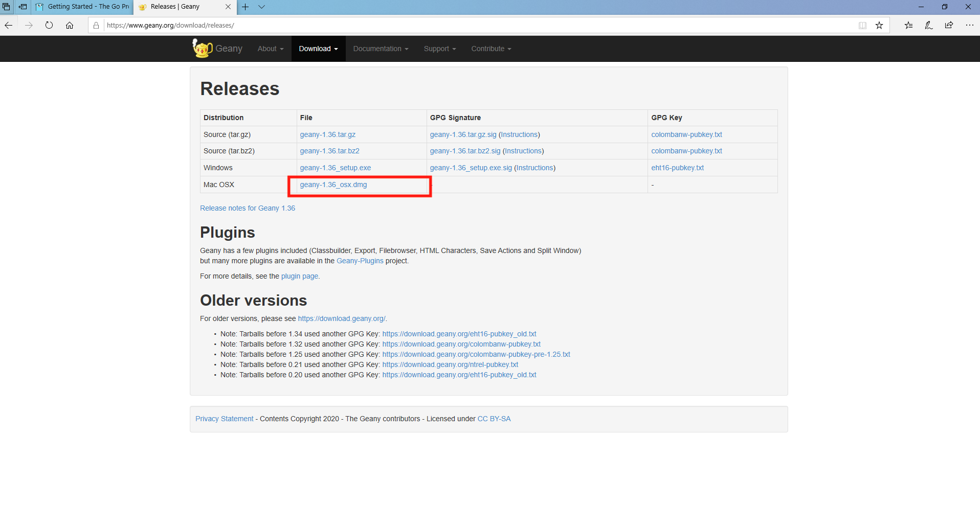Switch to Getting Started - The Go tab
Viewport: 980px width, 527px height.
point(82,7)
